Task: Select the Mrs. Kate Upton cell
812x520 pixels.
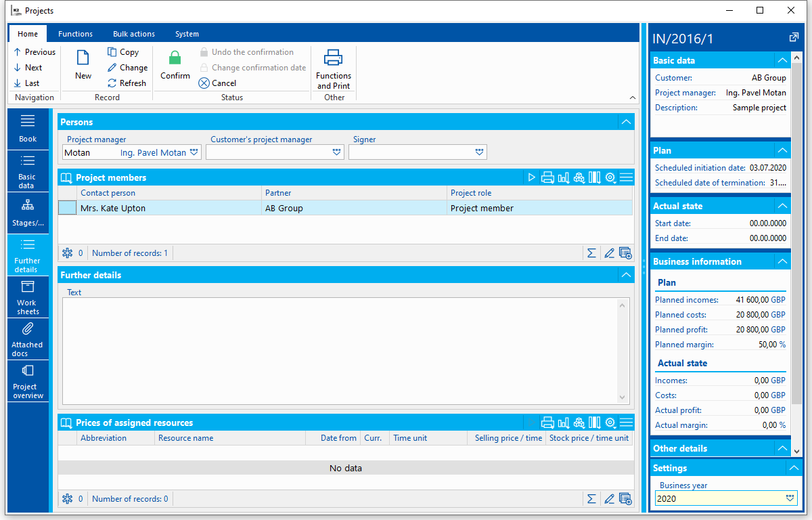Action: coord(169,208)
